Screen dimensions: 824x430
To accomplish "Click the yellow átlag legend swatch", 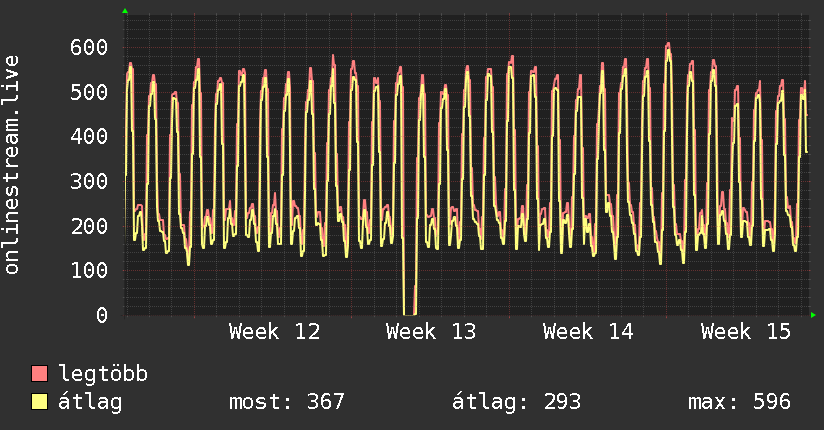I will tap(39, 402).
